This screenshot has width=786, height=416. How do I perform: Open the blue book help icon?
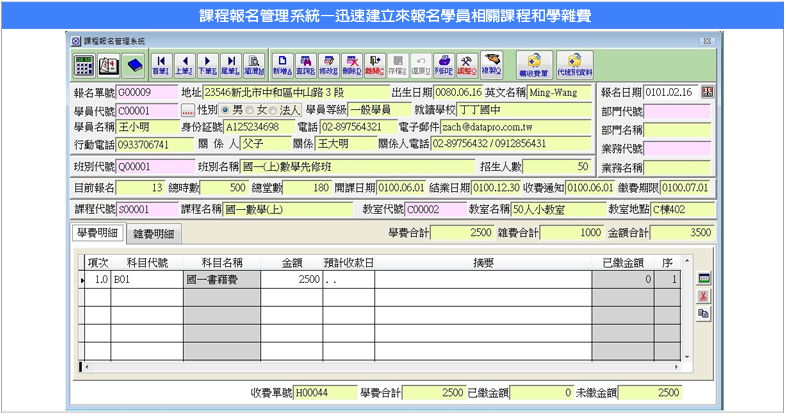click(135, 65)
